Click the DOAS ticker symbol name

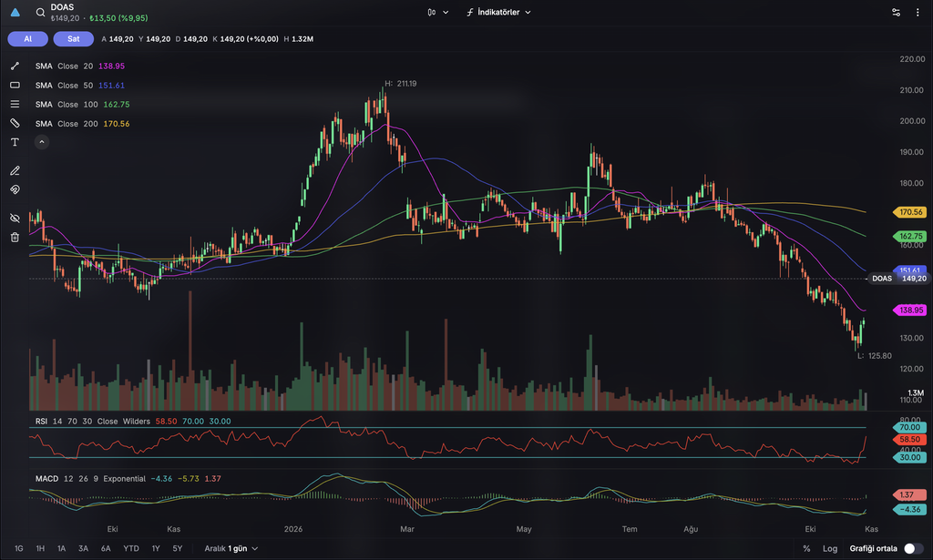coord(63,7)
